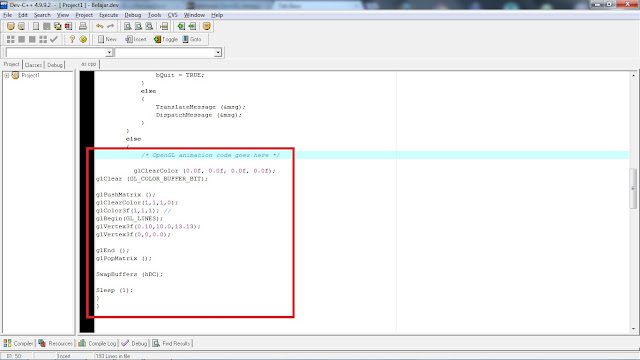640x360 pixels.
Task: Select the Project1 tree item
Action: 30,76
